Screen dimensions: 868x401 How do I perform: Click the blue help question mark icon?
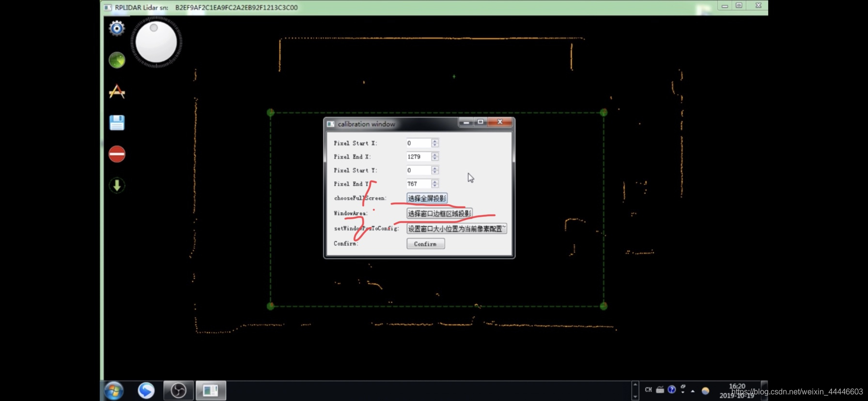coord(671,389)
